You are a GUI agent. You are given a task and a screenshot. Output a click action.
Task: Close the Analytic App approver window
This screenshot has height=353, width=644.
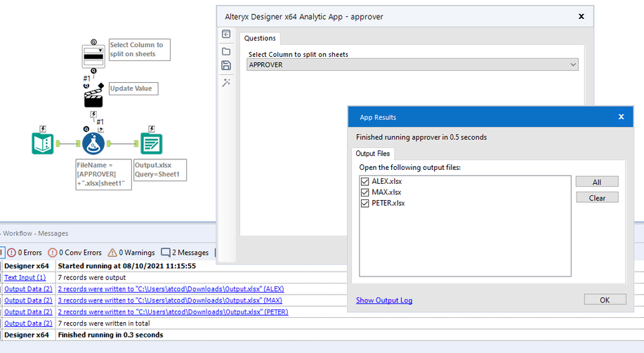pyautogui.click(x=581, y=16)
